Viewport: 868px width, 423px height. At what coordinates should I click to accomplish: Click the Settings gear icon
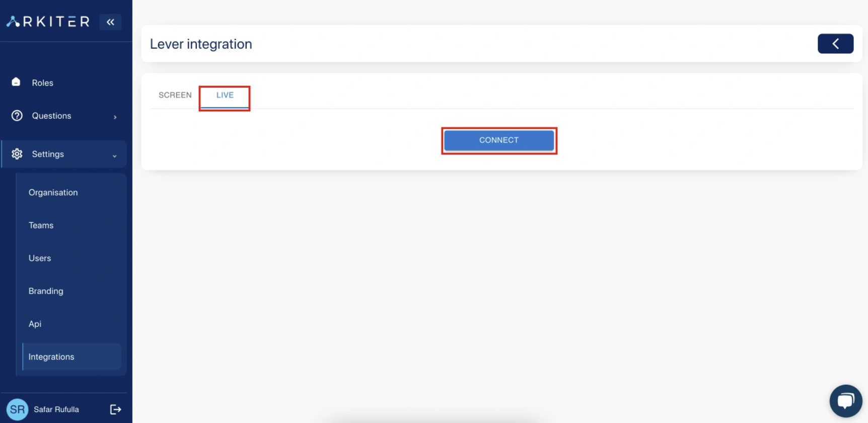(17, 154)
